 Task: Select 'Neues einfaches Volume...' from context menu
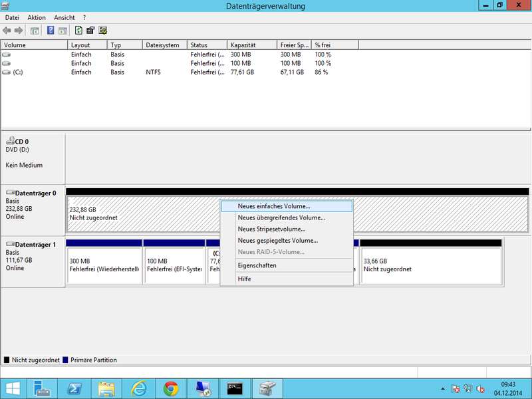pos(273,206)
